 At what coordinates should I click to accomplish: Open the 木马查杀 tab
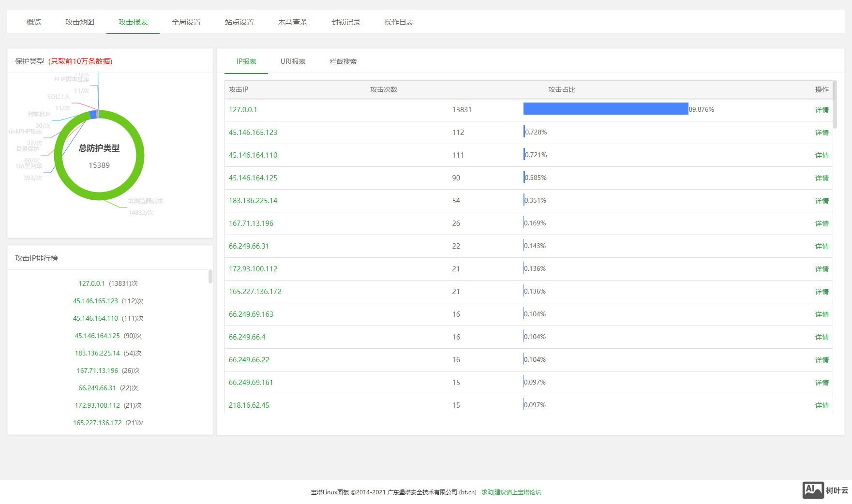point(293,22)
